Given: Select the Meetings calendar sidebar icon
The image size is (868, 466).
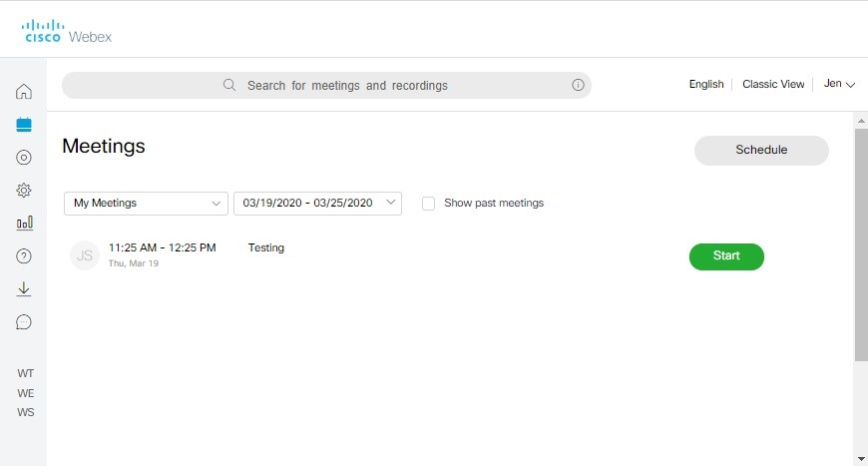Looking at the screenshot, I should 24,125.
